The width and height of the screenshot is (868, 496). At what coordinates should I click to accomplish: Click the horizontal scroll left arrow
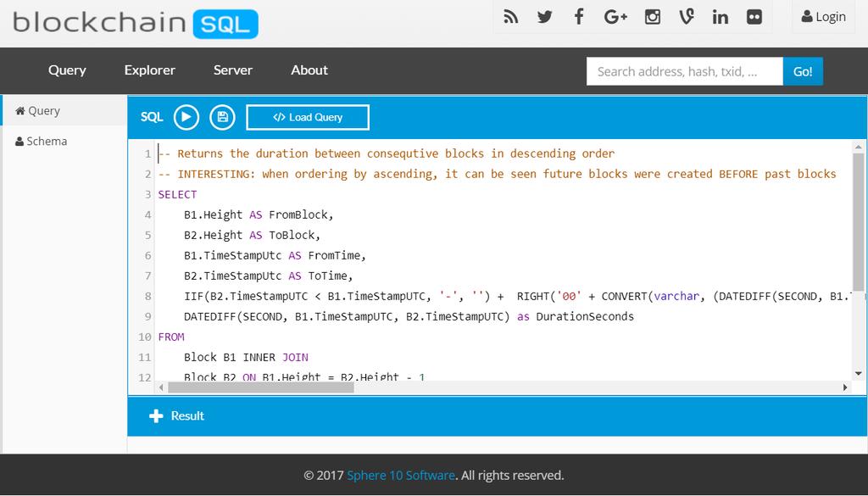tap(161, 387)
